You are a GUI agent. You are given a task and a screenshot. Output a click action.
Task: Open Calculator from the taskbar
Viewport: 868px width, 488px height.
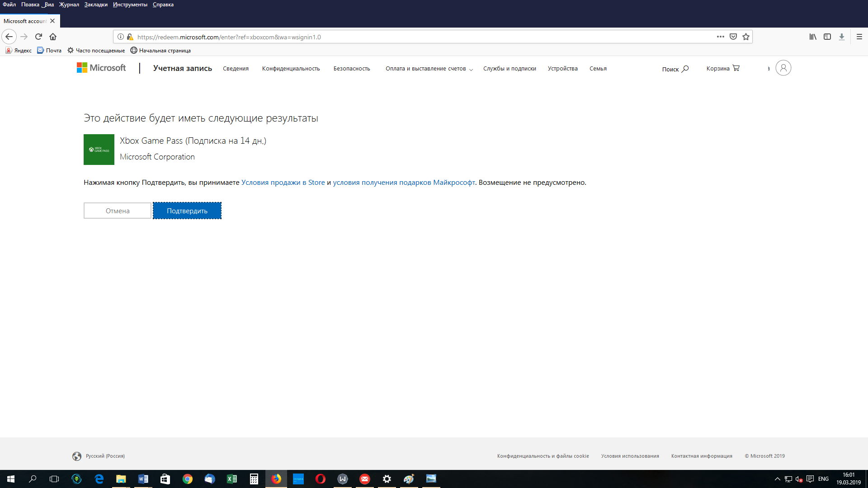254,479
